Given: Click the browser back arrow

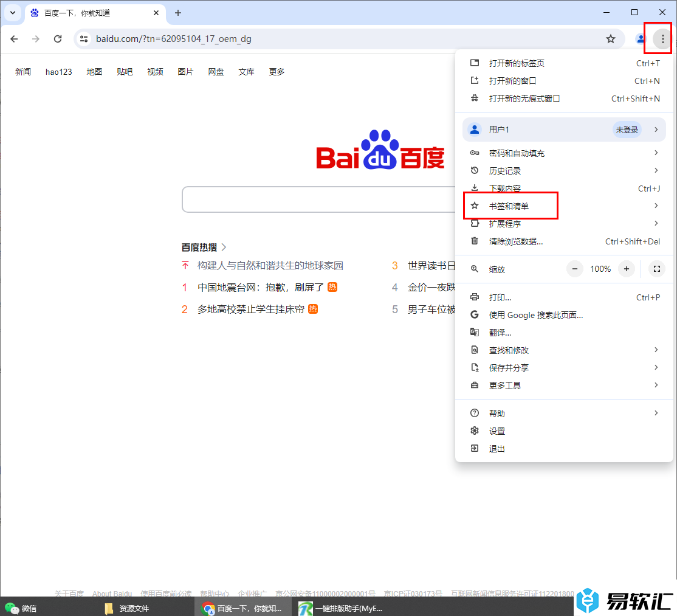Looking at the screenshot, I should click(14, 39).
